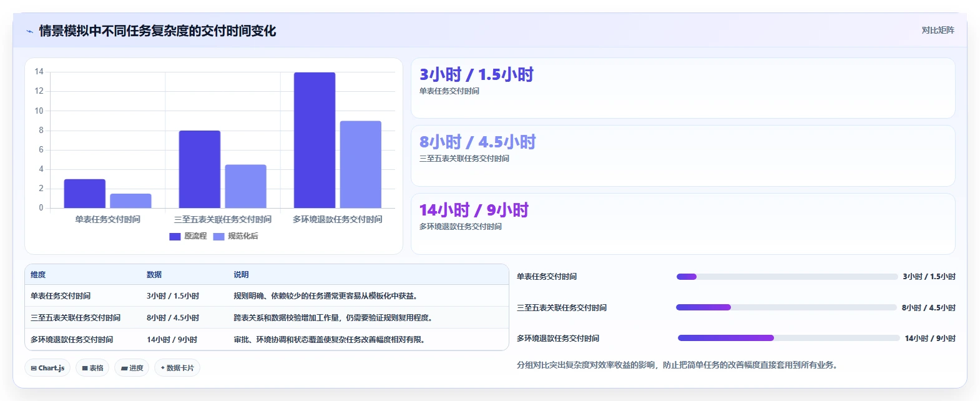Image resolution: width=980 pixels, height=401 pixels.
Task: Click table cell 三至五表关联任务交付时间
Action: 76,318
